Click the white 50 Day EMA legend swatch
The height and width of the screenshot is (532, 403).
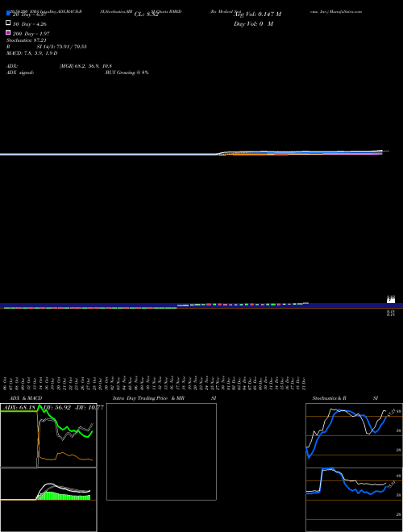[x=9, y=23]
